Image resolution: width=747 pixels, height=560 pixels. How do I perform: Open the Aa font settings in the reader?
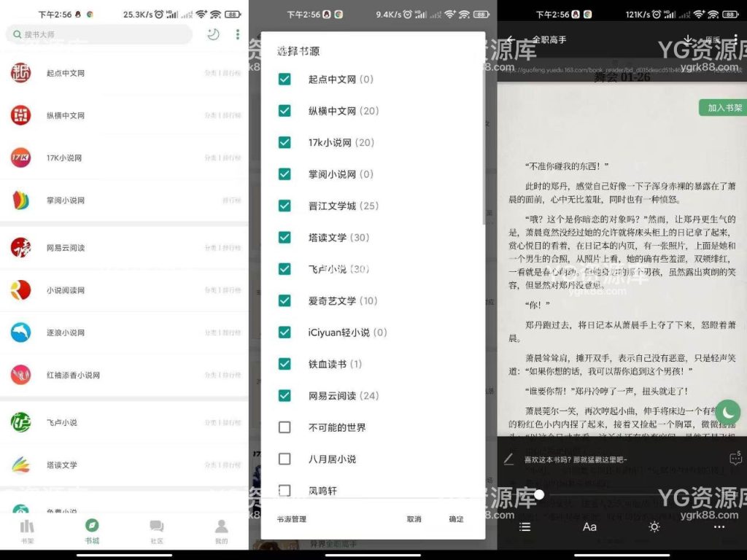pyautogui.click(x=589, y=526)
